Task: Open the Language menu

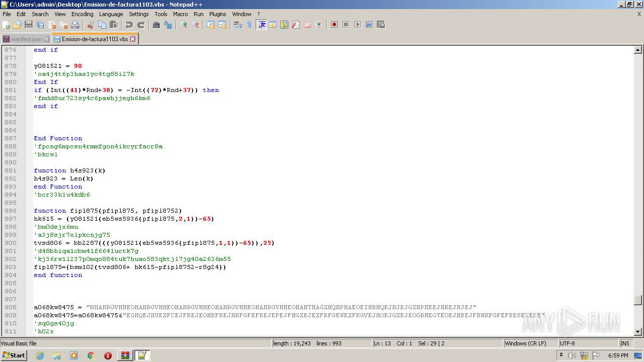Action: [x=111, y=14]
